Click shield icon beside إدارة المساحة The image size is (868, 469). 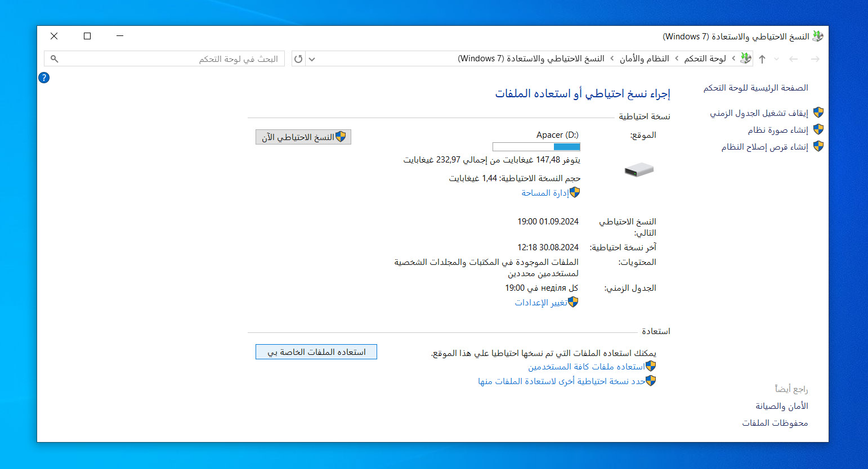(575, 193)
